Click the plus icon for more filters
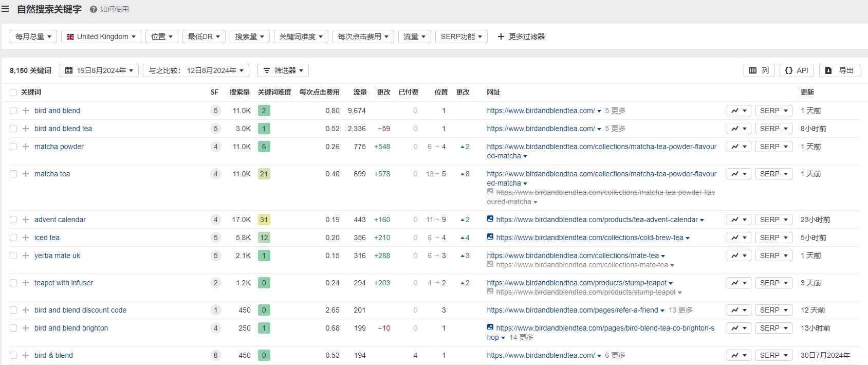Viewport: 868px width, 365px height. tap(501, 36)
